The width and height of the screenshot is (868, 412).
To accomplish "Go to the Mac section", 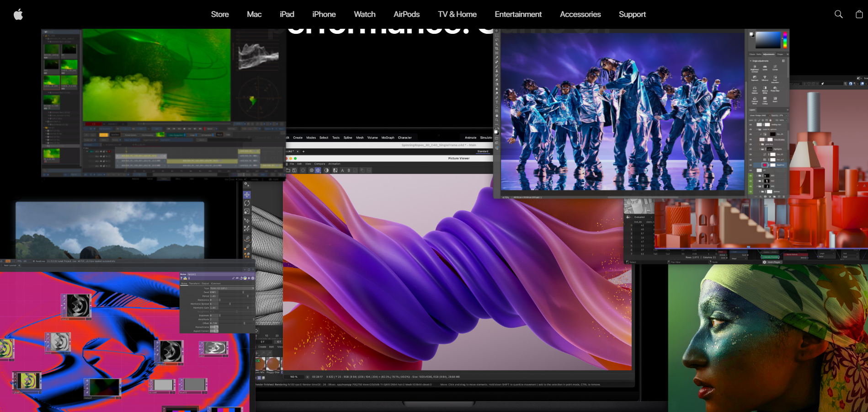I will tap(254, 14).
